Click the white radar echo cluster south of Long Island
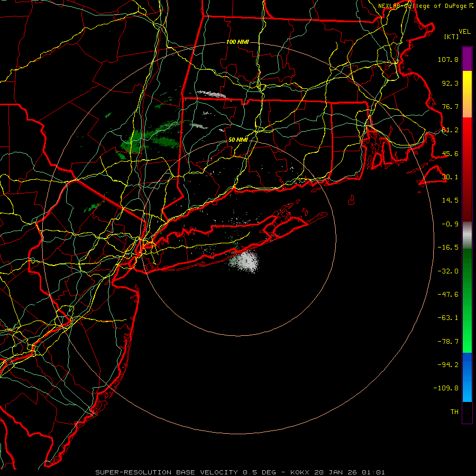The height and width of the screenshot is (476, 476). (x=245, y=261)
